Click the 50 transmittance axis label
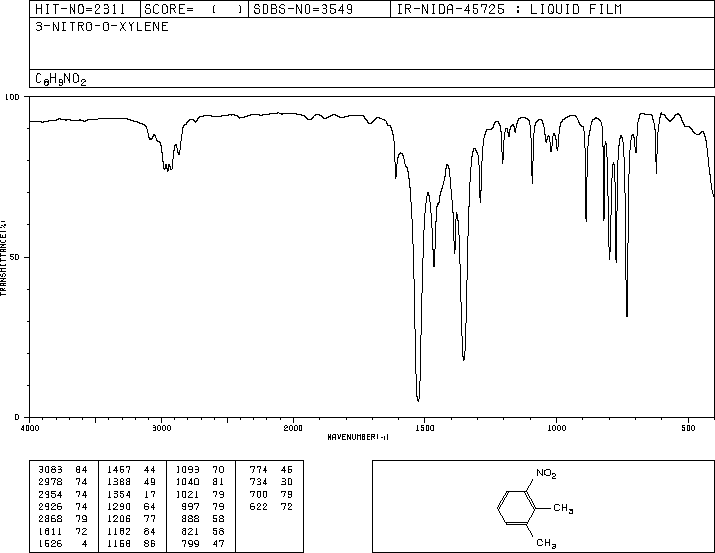Screen dimensions: 715x553 coord(15,257)
